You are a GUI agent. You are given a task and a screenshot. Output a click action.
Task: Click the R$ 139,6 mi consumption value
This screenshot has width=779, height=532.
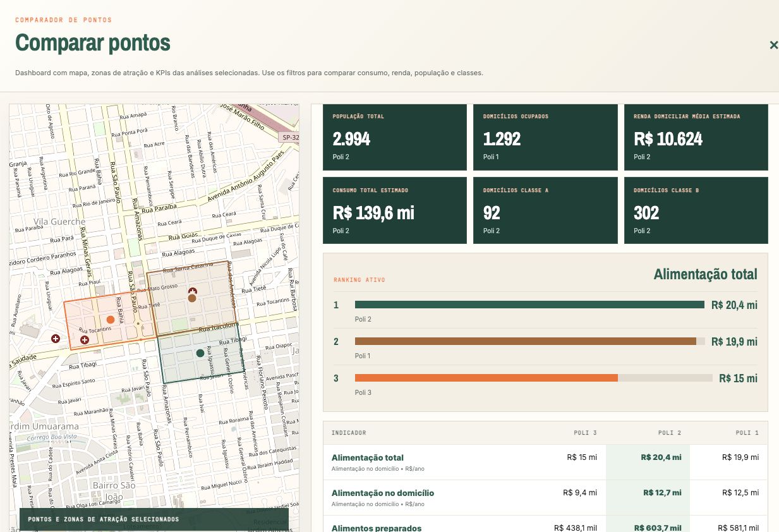pos(373,213)
